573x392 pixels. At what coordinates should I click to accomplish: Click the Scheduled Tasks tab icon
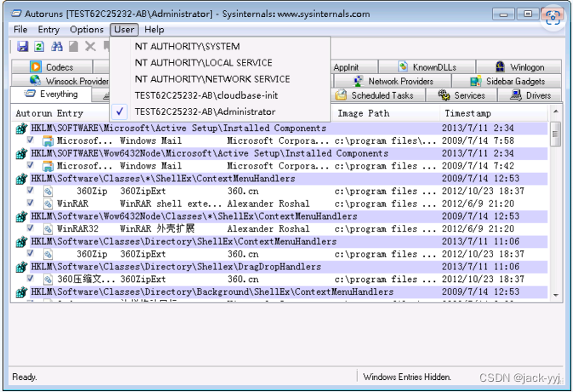tap(341, 95)
